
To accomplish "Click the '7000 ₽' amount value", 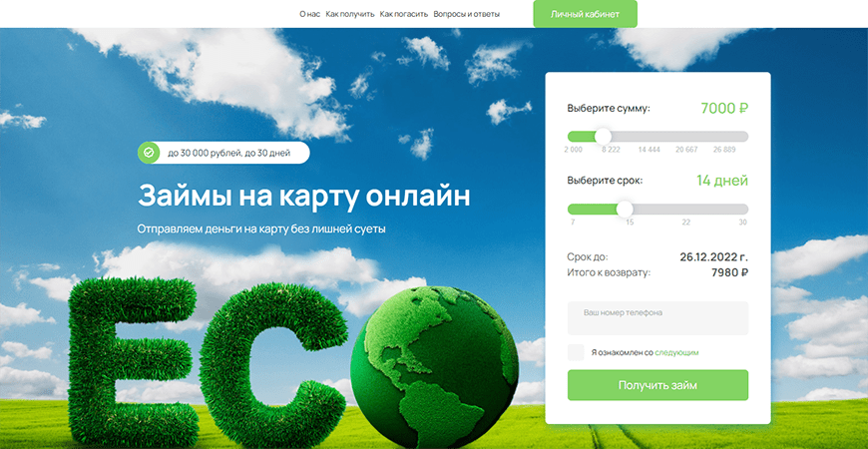I will (x=724, y=109).
